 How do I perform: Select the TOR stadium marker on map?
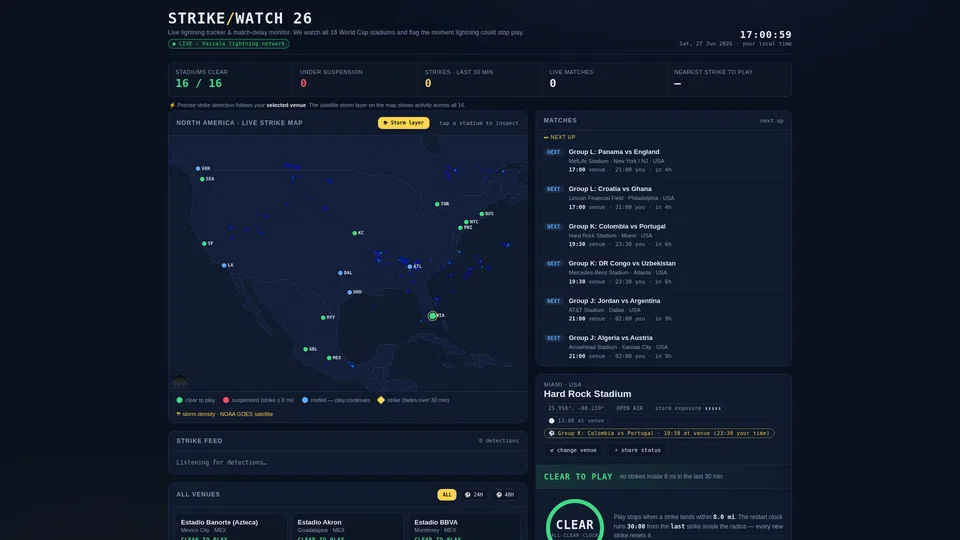(437, 204)
